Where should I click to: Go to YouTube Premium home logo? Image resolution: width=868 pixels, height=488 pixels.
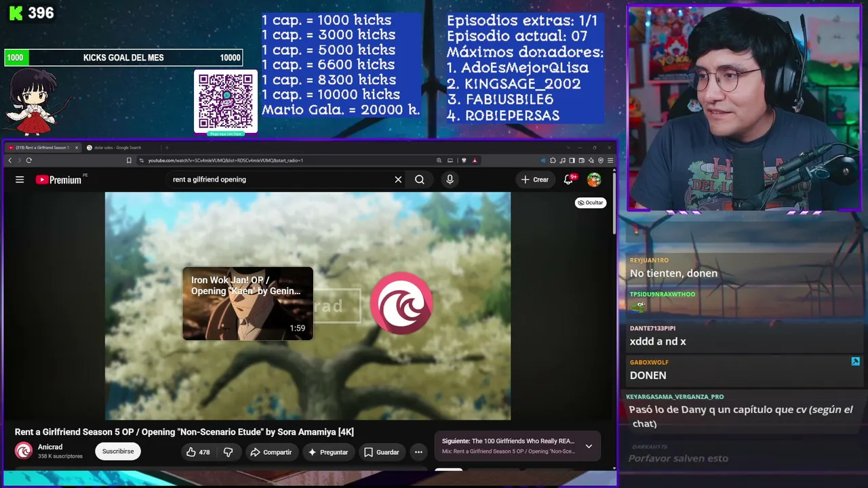[x=58, y=180]
